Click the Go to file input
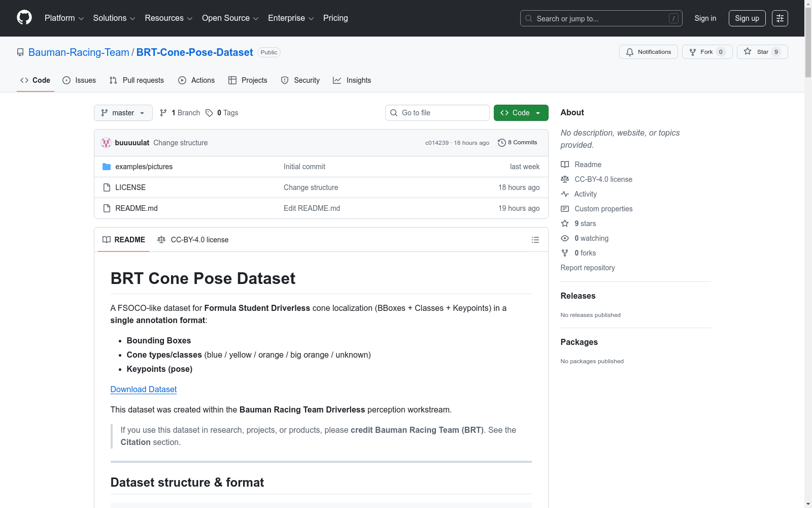Screen dimensions: 812x508 pyautogui.click(x=437, y=113)
